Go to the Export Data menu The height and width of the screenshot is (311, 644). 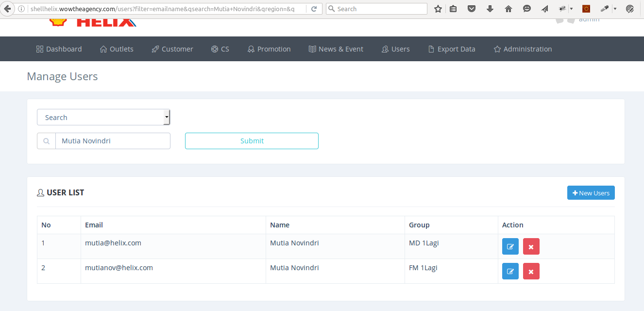(x=451, y=49)
